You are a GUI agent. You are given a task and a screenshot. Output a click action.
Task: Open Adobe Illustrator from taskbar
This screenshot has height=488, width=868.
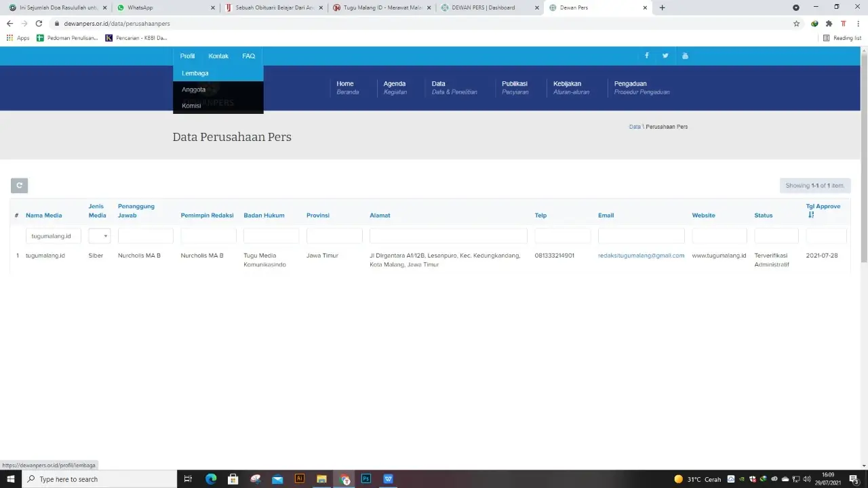click(300, 479)
